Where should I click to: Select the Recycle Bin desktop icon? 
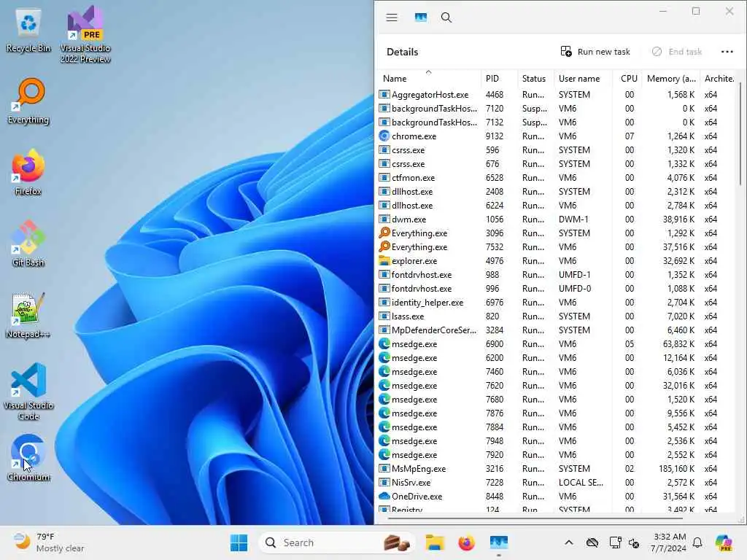28,31
